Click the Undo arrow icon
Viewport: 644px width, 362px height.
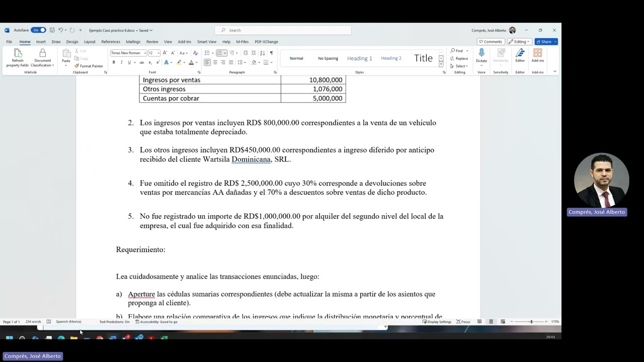60,30
